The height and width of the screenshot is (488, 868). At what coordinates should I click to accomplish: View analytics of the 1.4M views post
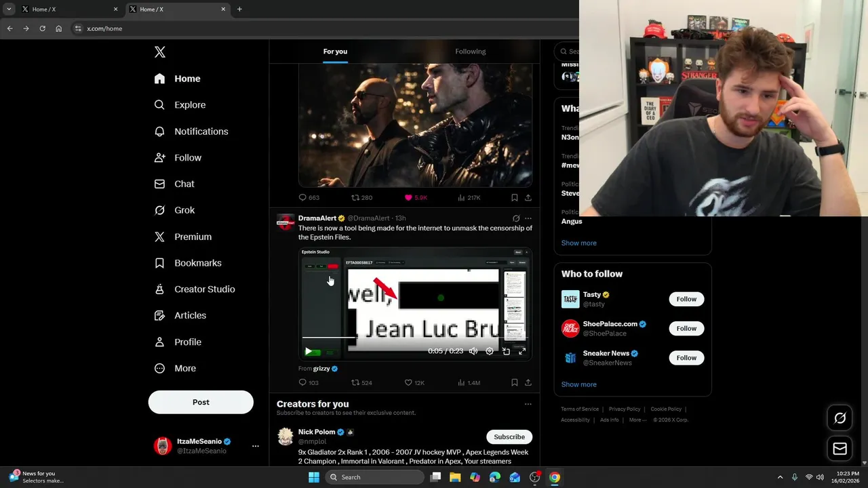[x=469, y=382]
